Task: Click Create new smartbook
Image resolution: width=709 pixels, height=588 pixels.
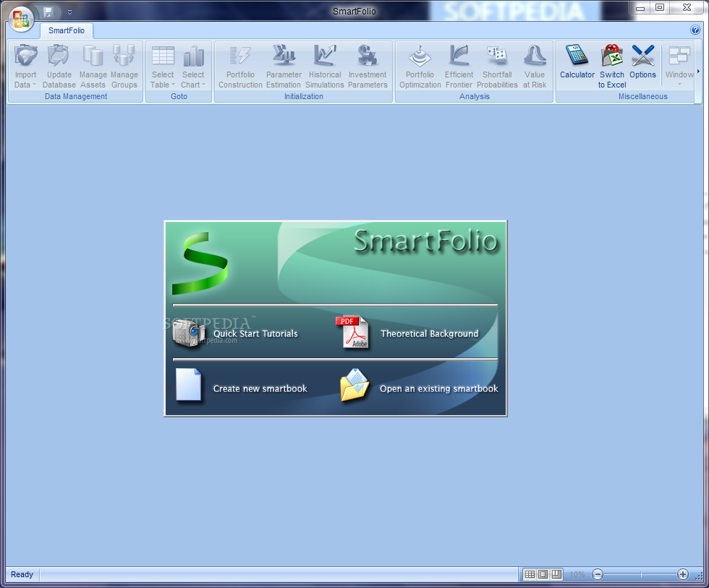Action: click(x=260, y=388)
